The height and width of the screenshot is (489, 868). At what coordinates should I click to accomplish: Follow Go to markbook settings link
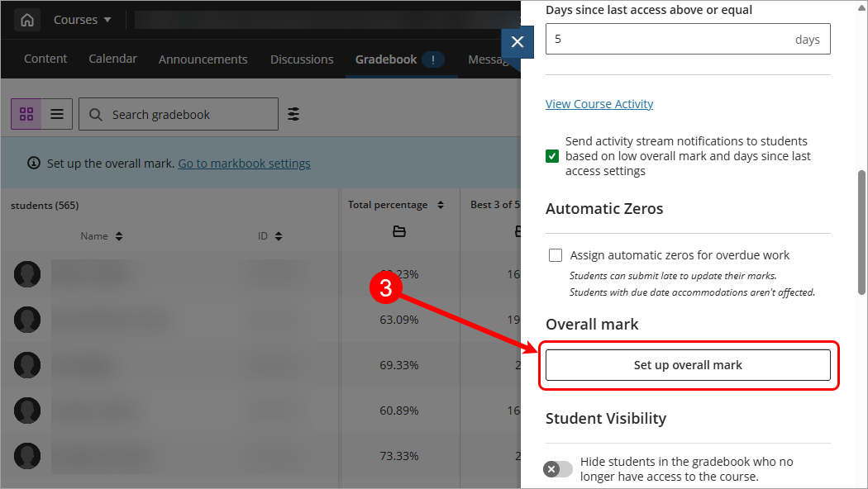pyautogui.click(x=244, y=164)
